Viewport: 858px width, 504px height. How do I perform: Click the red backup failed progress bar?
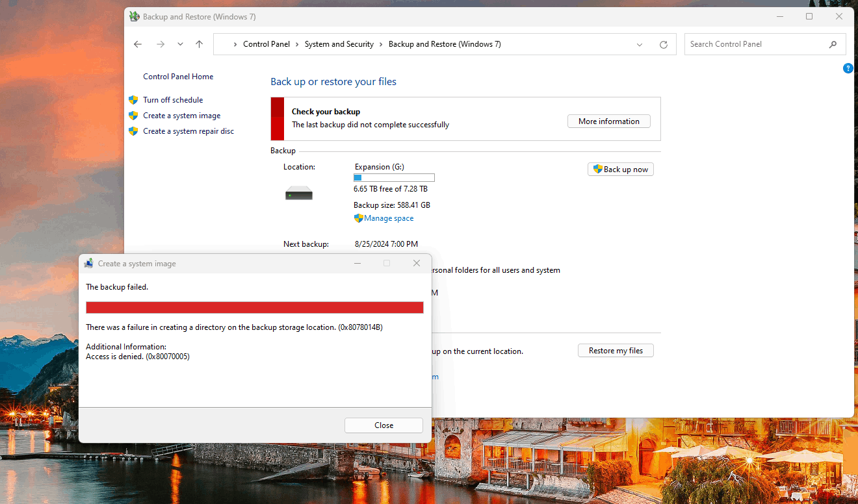255,307
